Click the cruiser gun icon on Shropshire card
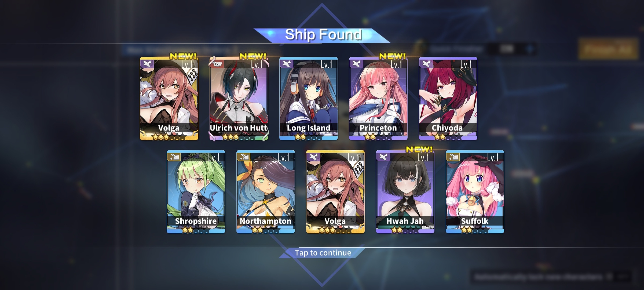The height and width of the screenshot is (290, 644). [x=174, y=157]
